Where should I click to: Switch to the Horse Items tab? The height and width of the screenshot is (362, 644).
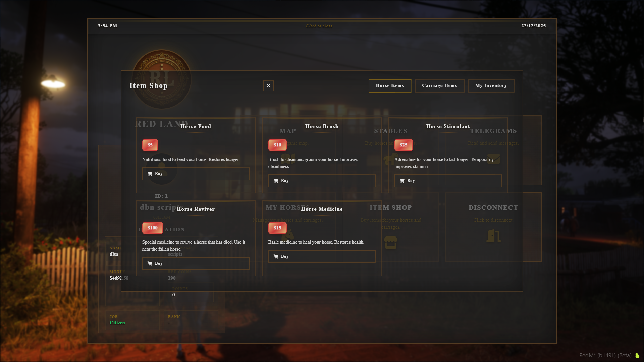(x=390, y=86)
